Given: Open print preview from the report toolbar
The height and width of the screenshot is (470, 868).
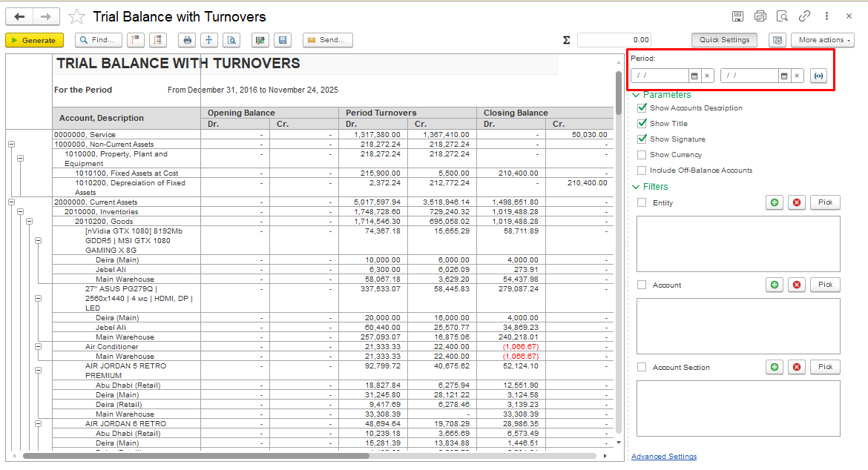Looking at the screenshot, I should pyautogui.click(x=232, y=40).
